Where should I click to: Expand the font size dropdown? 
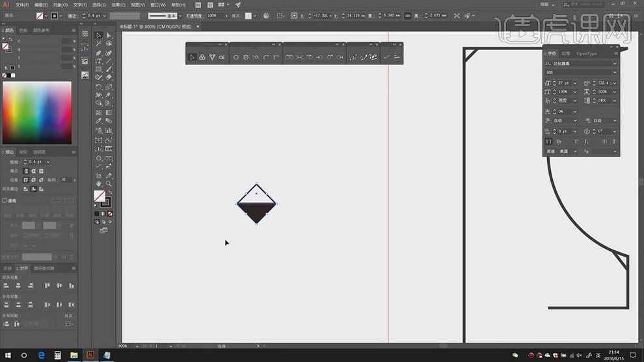click(x=575, y=83)
